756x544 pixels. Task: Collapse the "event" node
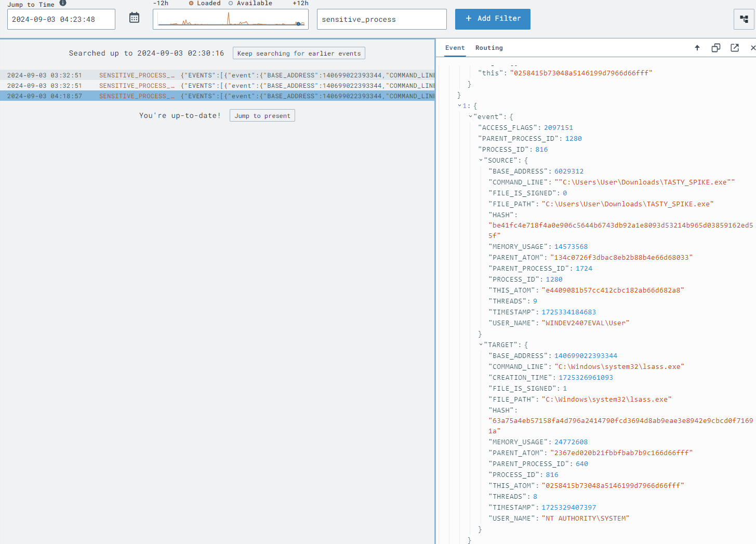[471, 117]
